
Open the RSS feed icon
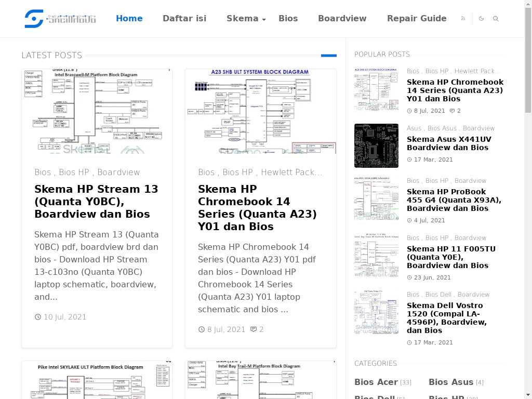tap(463, 19)
